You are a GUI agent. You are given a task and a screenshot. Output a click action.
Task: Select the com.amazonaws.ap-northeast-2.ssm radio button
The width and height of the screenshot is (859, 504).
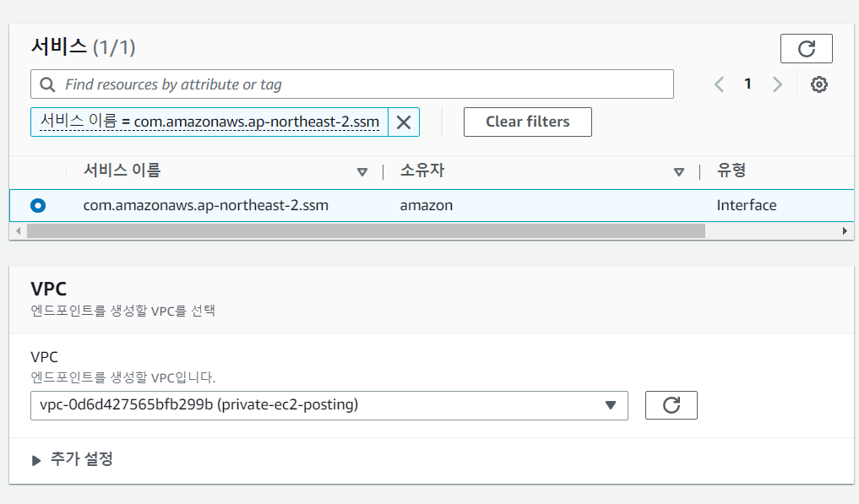coord(38,205)
